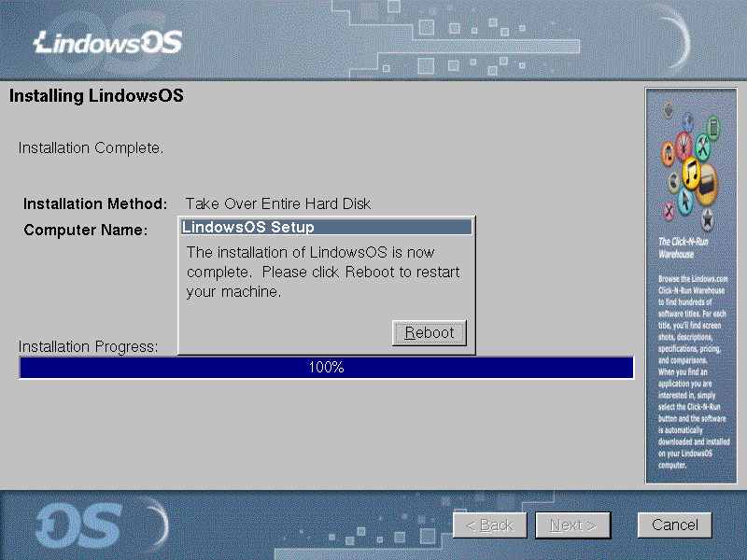The width and height of the screenshot is (747, 560).
Task: Click 'Take Over Entire Hard Disk' value
Action: point(277,203)
